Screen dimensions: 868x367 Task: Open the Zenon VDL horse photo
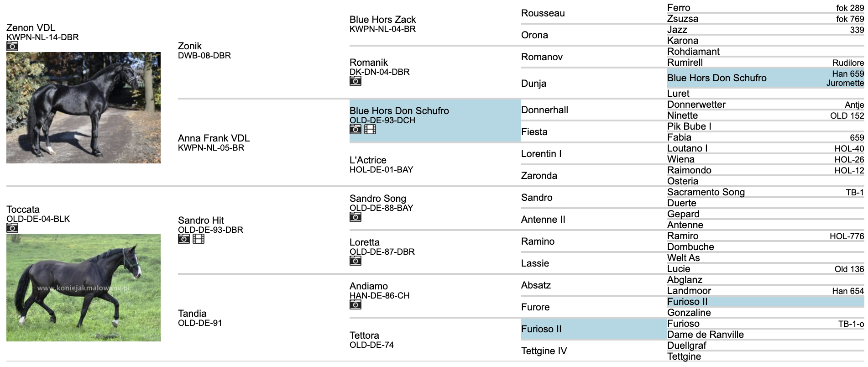(84, 108)
